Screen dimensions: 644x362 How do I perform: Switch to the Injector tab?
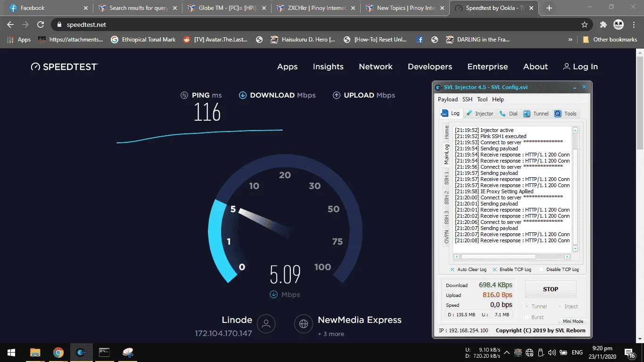[479, 114]
